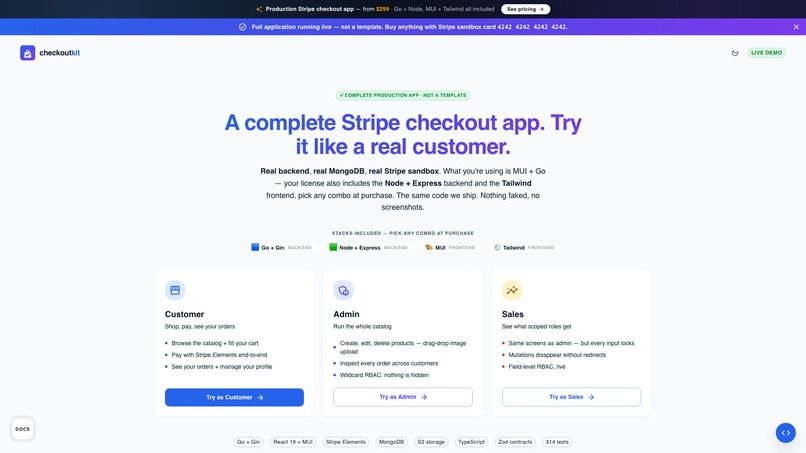Click arrow icon on Try as Customer
The width and height of the screenshot is (806, 453).
point(260,397)
